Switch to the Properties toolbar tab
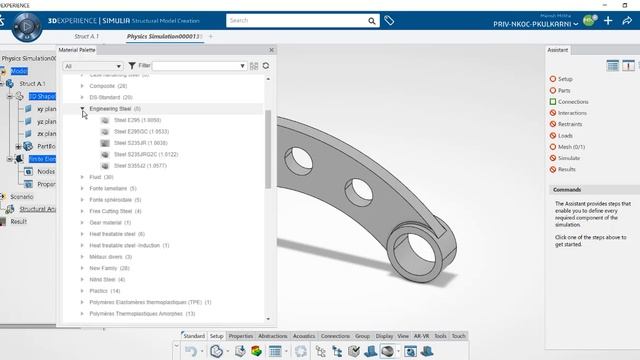This screenshot has width=640, height=360. [241, 336]
